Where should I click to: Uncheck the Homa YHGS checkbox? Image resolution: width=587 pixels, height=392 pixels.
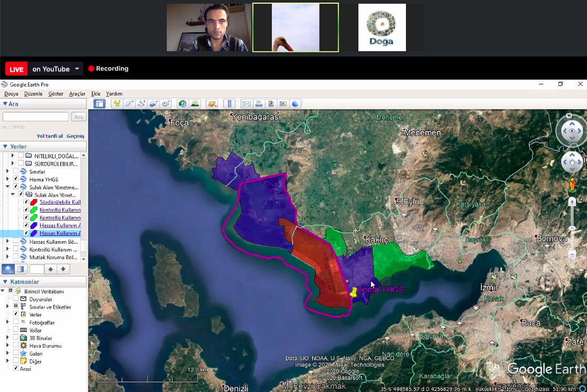click(16, 179)
